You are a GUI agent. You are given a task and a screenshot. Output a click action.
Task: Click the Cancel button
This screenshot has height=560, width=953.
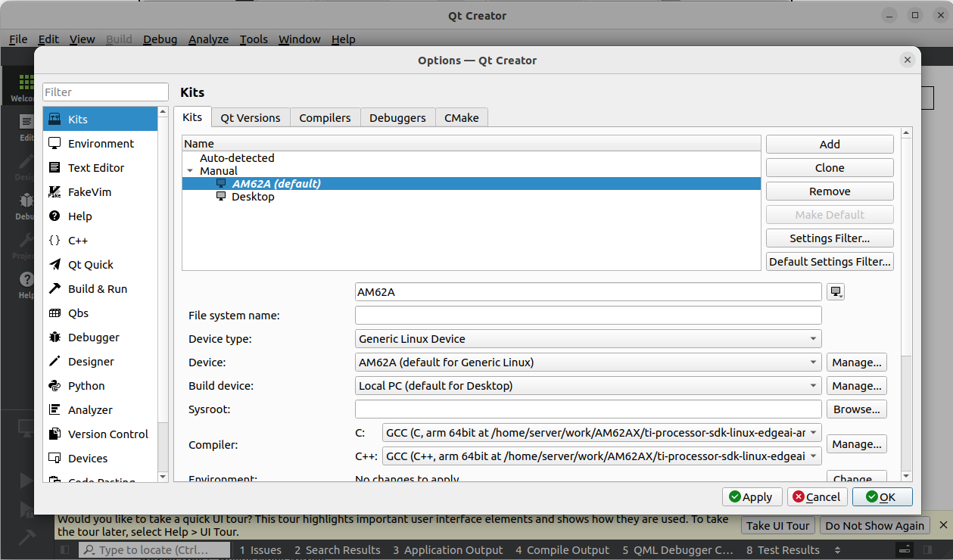coord(818,497)
